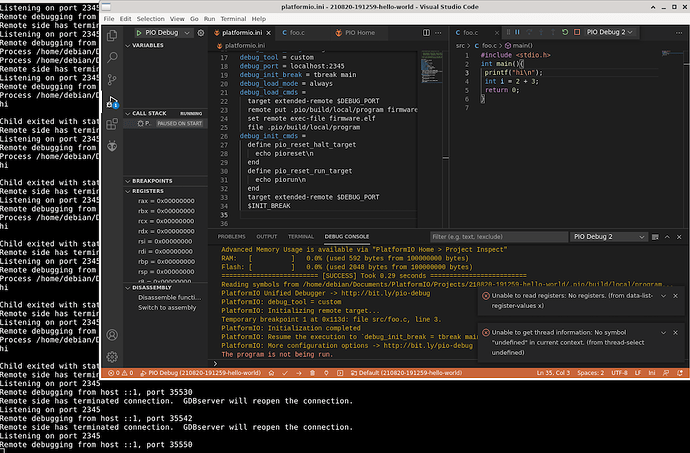Open PIO Debug 2 session dropdown in debug toolbar
Screen dimensions: 690x453
point(609,32)
